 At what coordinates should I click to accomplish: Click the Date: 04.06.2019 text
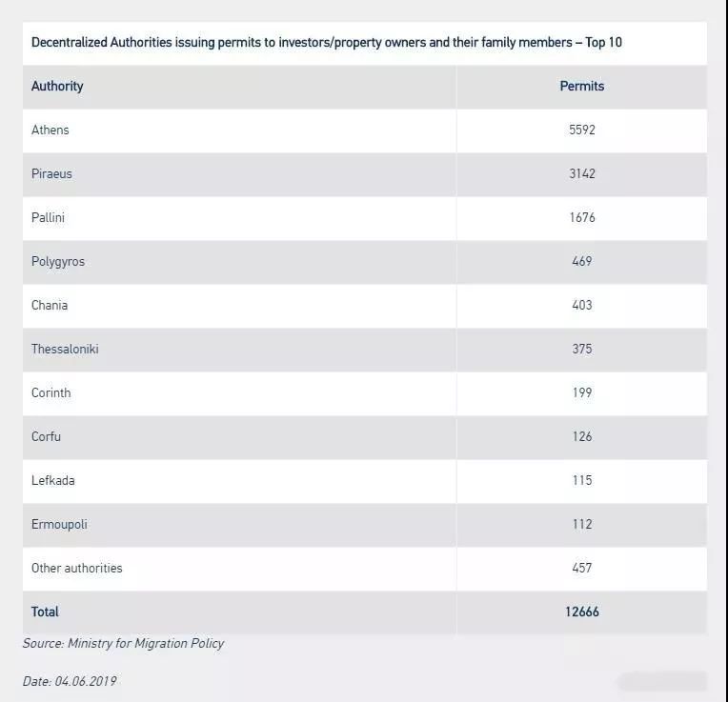[70, 682]
